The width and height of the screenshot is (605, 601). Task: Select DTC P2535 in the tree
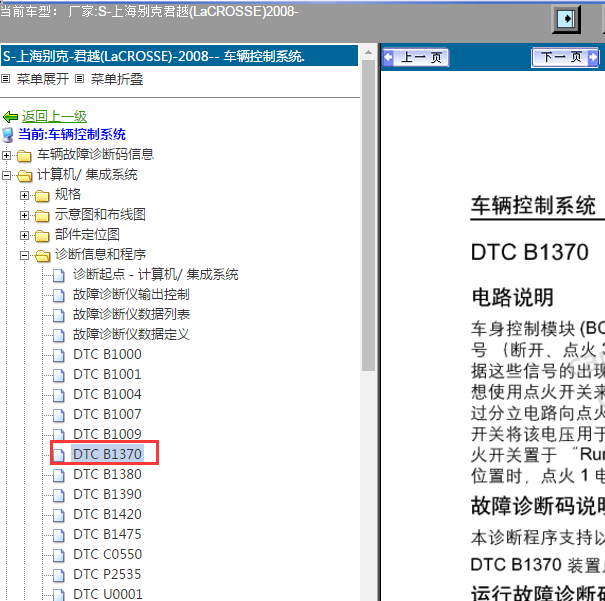107,575
